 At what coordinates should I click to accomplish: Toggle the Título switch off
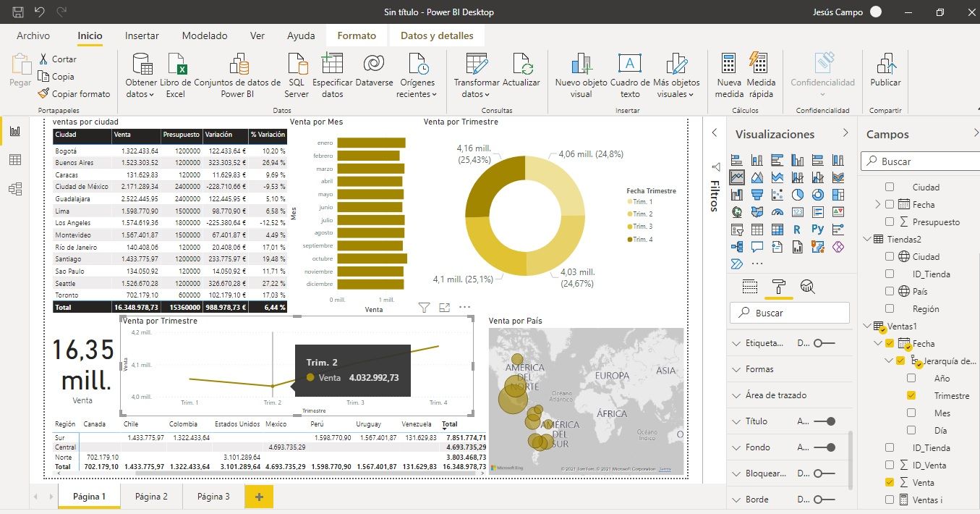tap(825, 421)
